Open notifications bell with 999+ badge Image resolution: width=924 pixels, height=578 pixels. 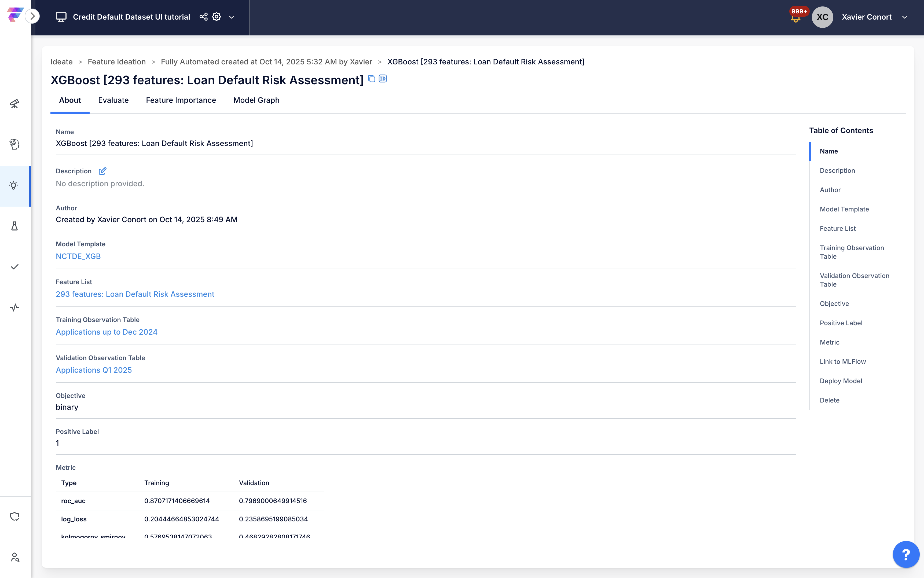[x=795, y=18]
